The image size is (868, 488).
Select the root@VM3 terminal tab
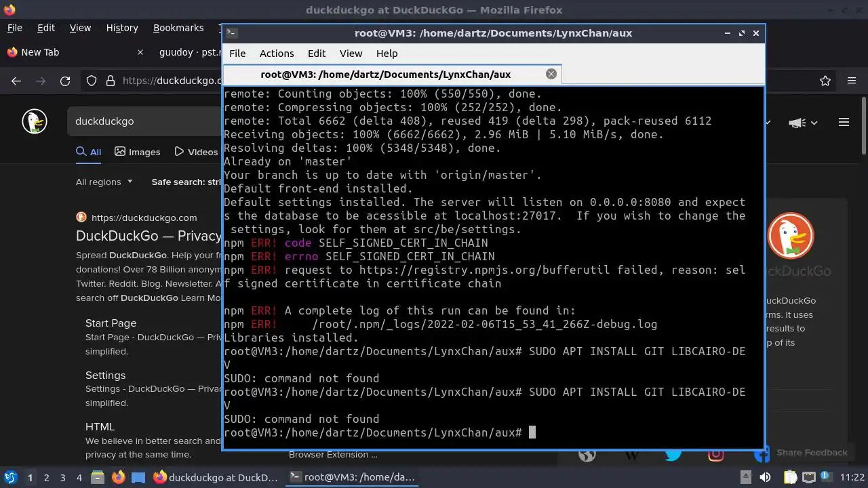click(x=392, y=74)
